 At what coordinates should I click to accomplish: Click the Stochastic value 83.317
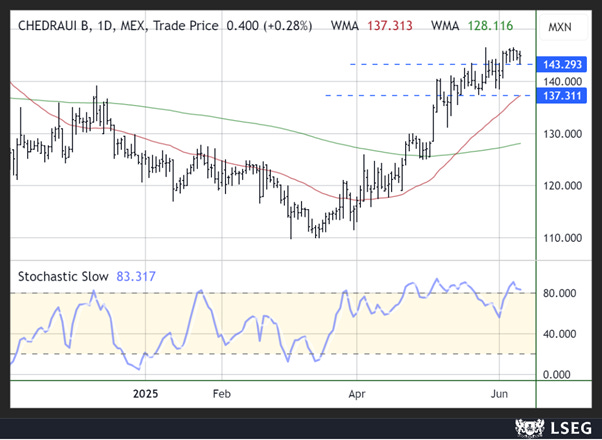[136, 276]
